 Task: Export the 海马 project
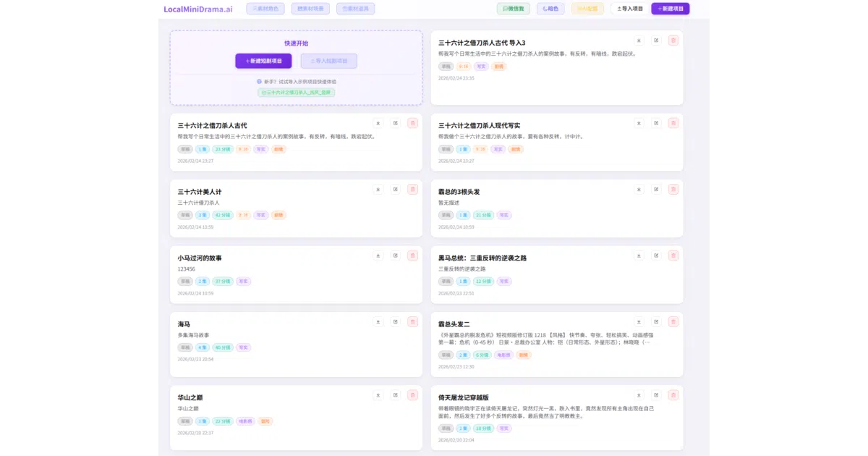coord(378,321)
